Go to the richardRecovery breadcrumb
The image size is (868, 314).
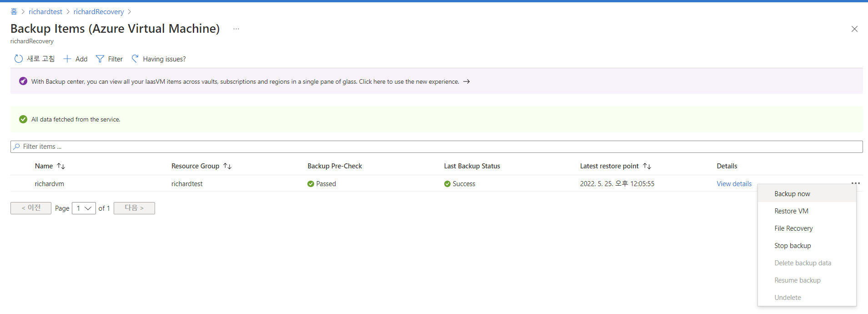click(x=99, y=11)
